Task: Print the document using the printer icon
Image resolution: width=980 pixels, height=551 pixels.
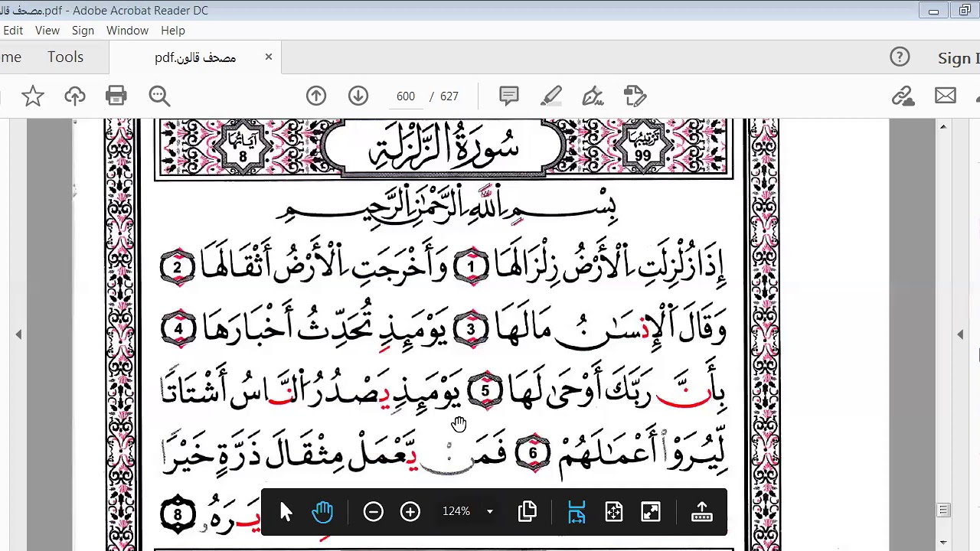Action: click(116, 96)
